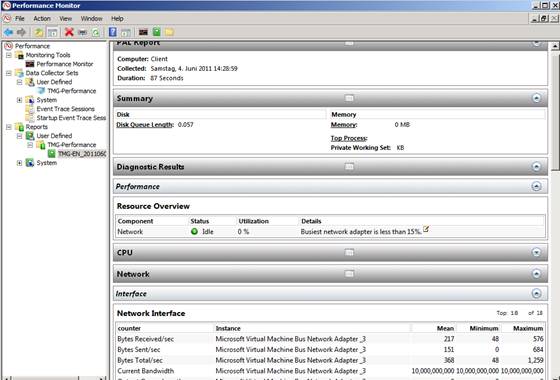Click the green Refresh toolbar icon
Image resolution: width=560 pixels, height=380 pixels.
coord(96,32)
